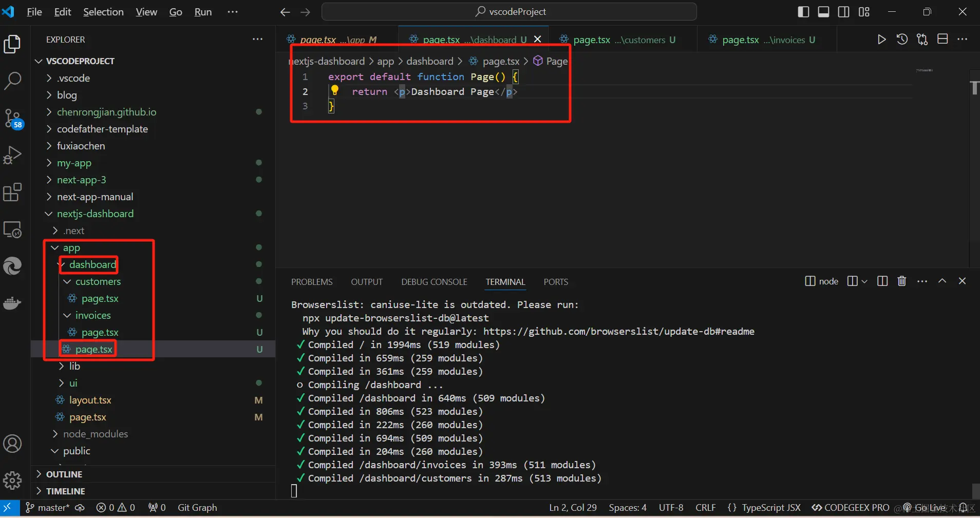Click the dashboard breadcrumb segment

(430, 61)
